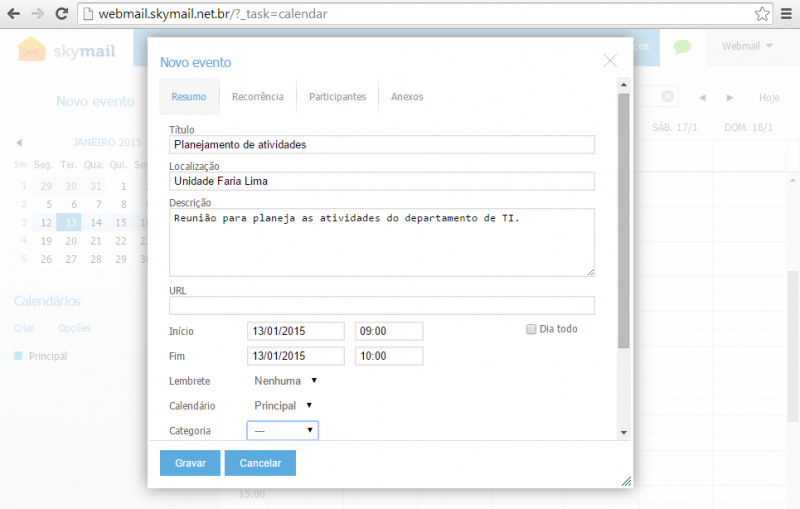800x509 pixels.
Task: Select day 27 in mini calendar
Action: pyautogui.click(x=71, y=259)
